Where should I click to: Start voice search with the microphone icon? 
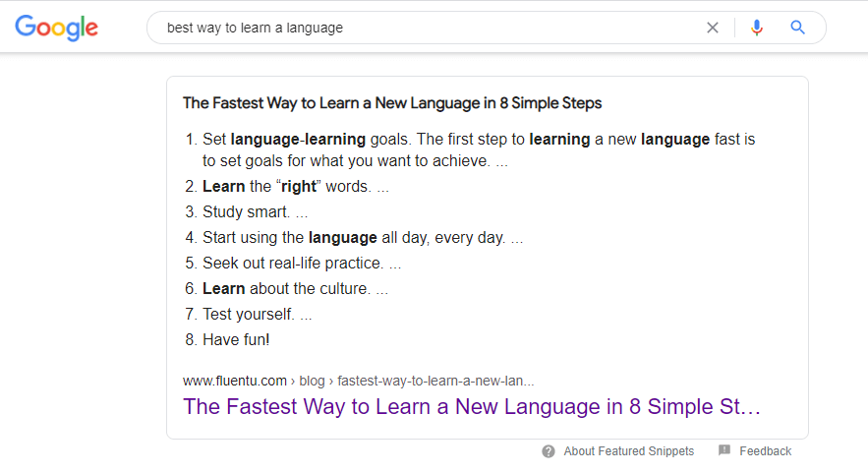click(757, 28)
